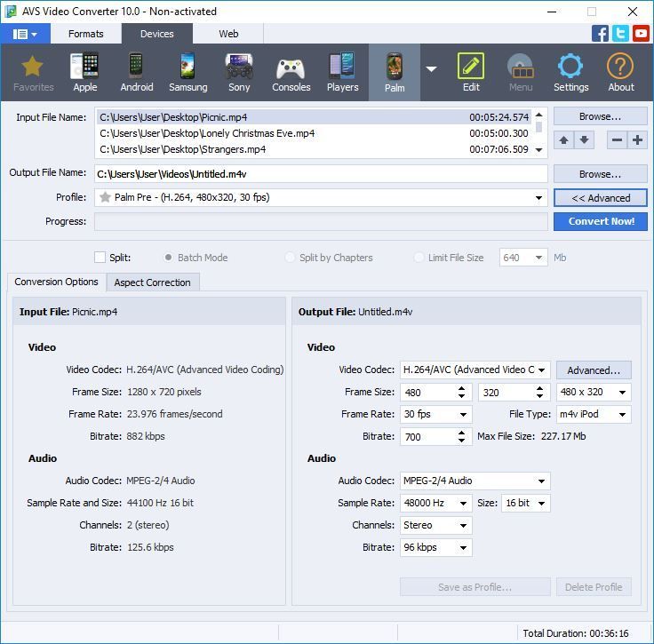Enable the Split checkbox
This screenshot has width=654, height=644.
[100, 258]
